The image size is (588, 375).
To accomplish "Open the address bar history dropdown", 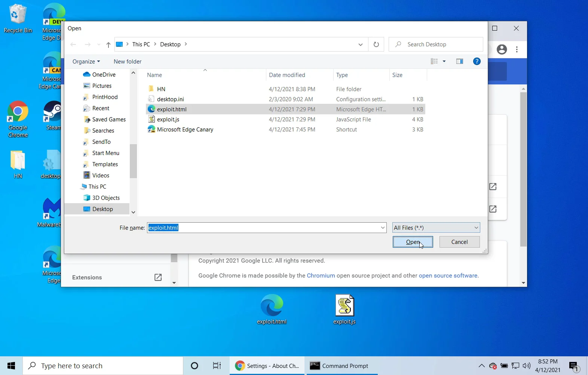I will point(360,45).
